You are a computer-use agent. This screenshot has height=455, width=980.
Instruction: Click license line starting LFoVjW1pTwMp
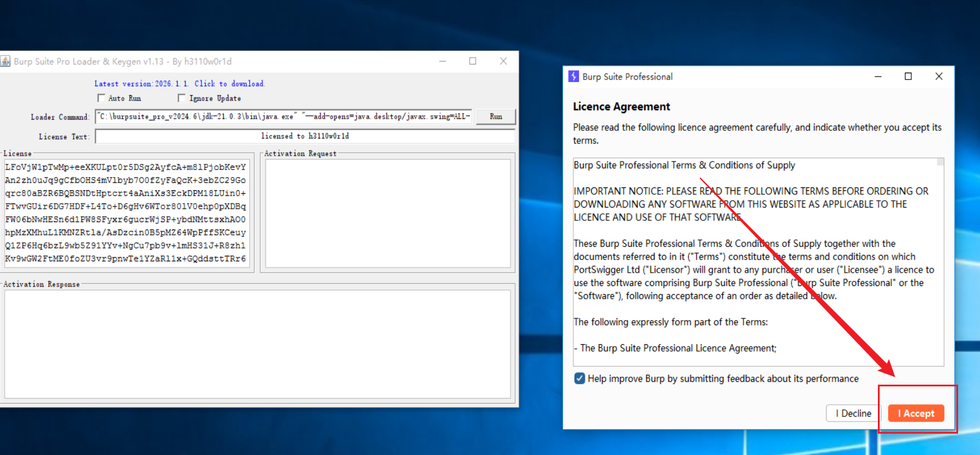[x=126, y=167]
